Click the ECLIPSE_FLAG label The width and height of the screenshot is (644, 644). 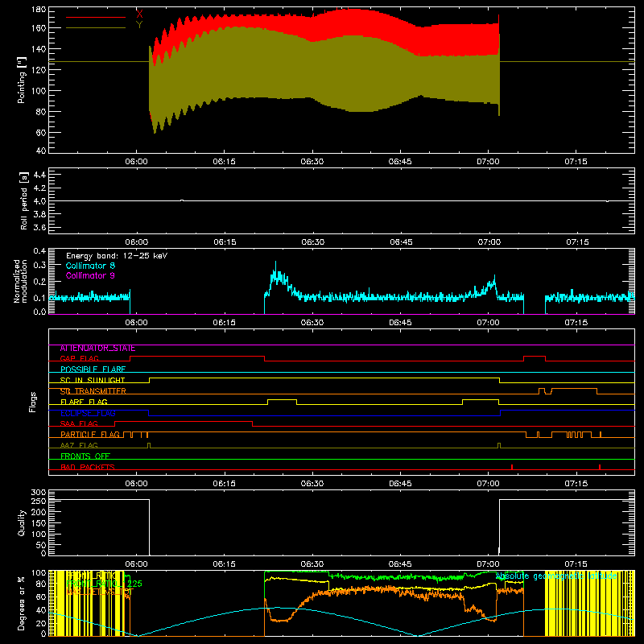pos(88,413)
